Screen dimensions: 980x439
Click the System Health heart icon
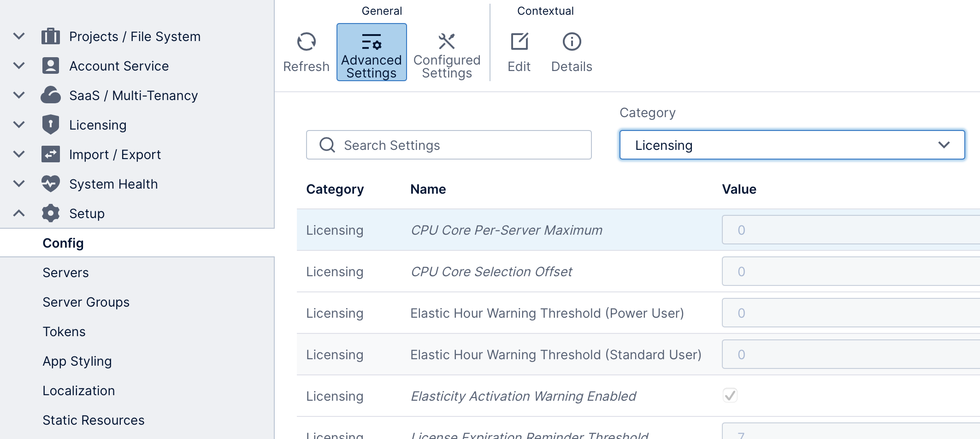51,183
